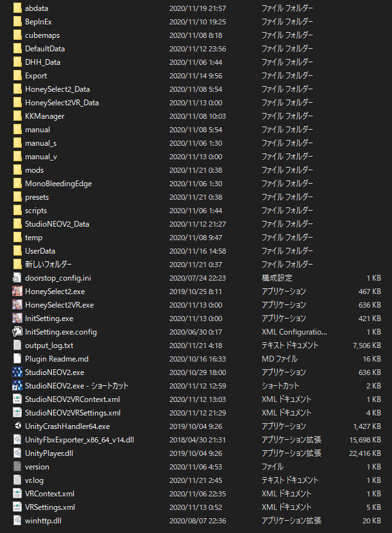The height and width of the screenshot is (533, 392).
Task: Select the abdata folder icon
Action: pos(17,8)
